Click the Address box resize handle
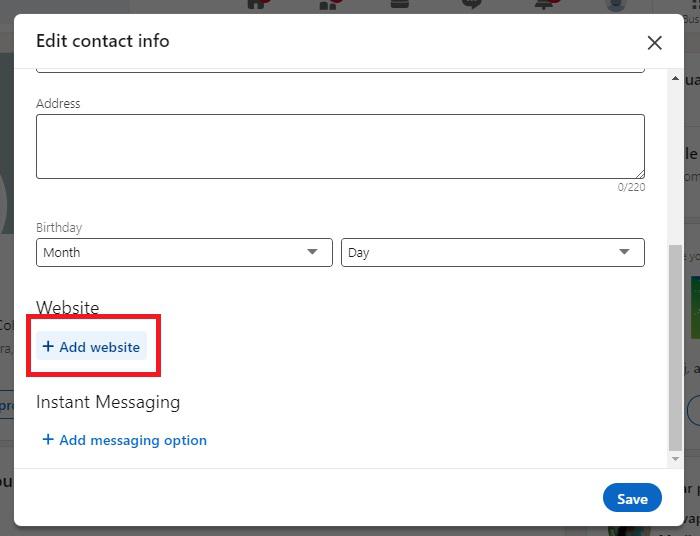Viewport: 700px width, 536px height. (638, 173)
